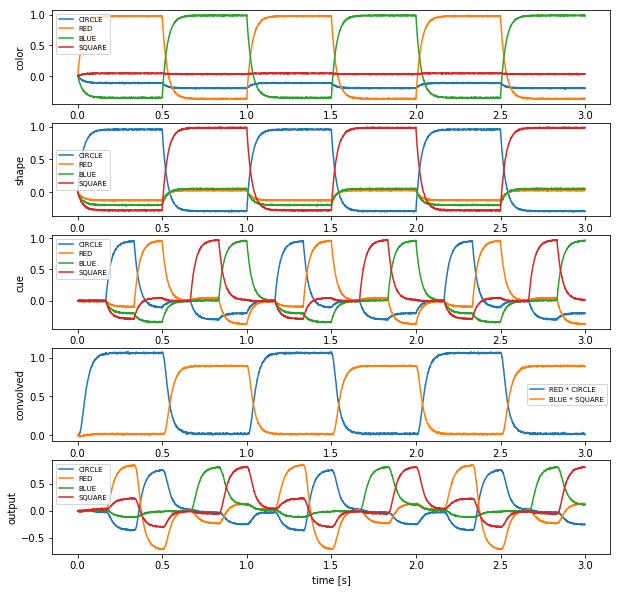Viewport: 621px width, 592px height.
Task: Click the 0.0 y-tick of convolved plot
Action: coord(38,436)
